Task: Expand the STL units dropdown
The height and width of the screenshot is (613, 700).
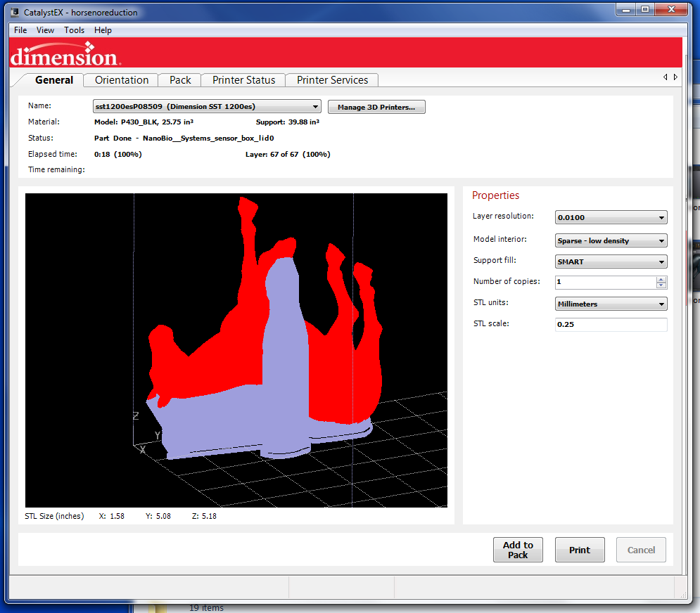Action: [x=611, y=304]
